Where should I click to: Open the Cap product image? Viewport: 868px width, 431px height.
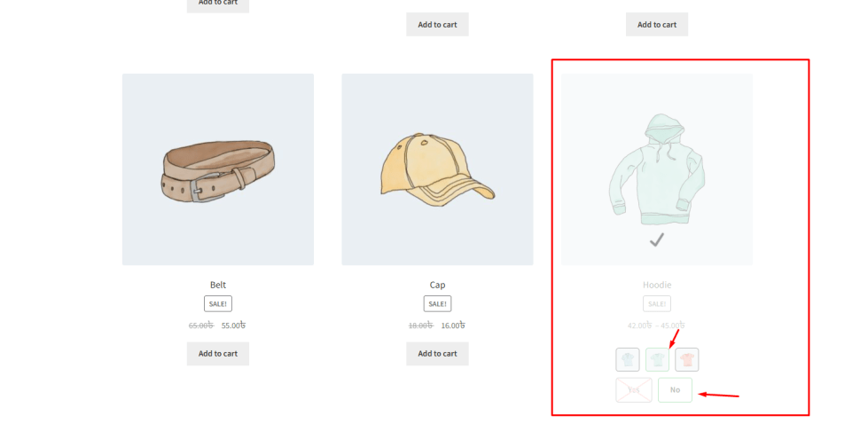437,169
